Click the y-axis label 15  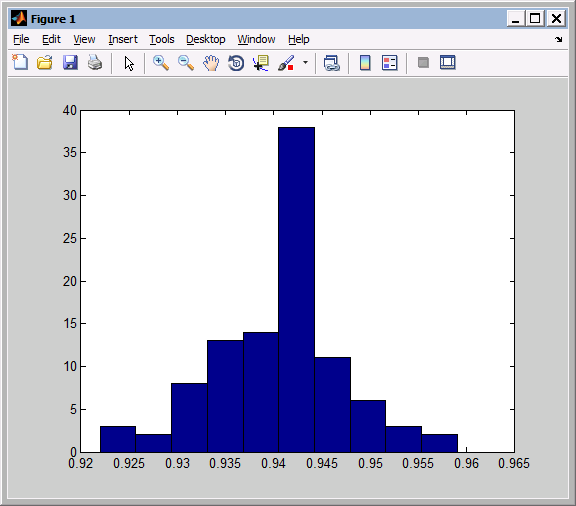click(x=70, y=324)
